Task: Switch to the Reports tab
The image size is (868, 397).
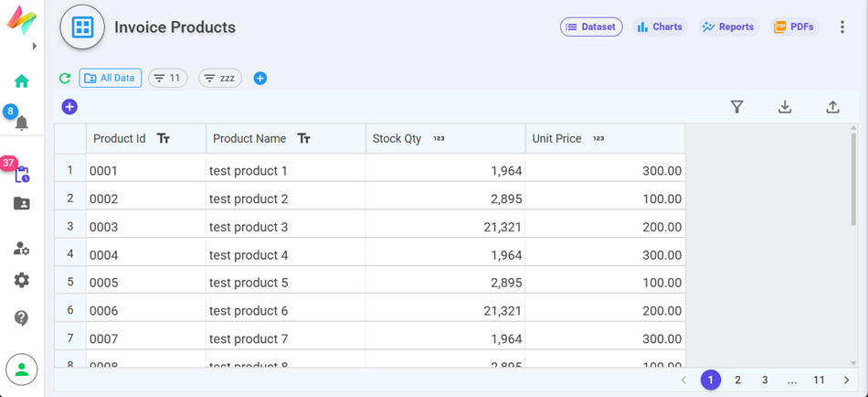Action: pyautogui.click(x=728, y=27)
